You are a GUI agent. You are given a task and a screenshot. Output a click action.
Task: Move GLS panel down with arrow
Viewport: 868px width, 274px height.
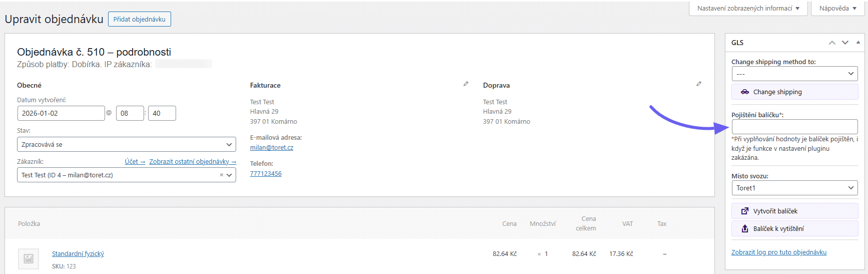coord(845,43)
